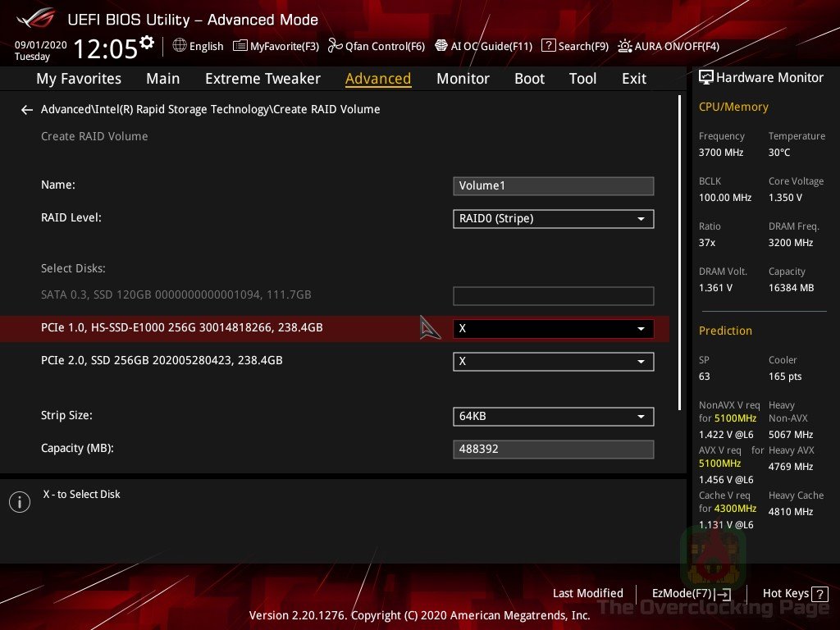Image resolution: width=840 pixels, height=630 pixels.
Task: Launch the AI OC Guide
Action: click(x=484, y=46)
